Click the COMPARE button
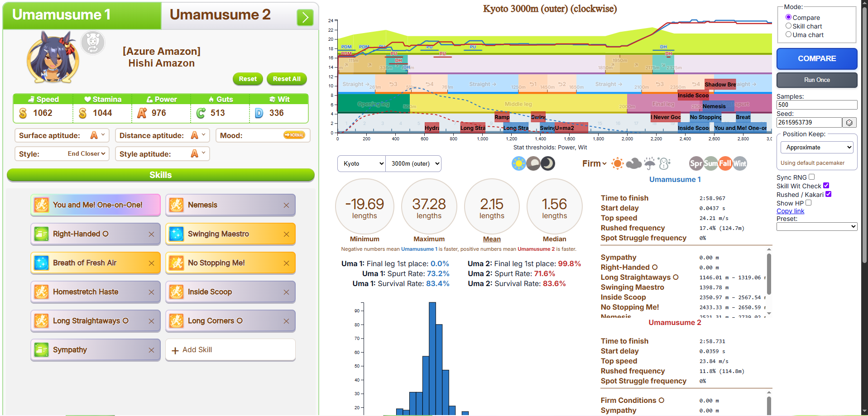The height and width of the screenshot is (416, 868). coord(817,59)
